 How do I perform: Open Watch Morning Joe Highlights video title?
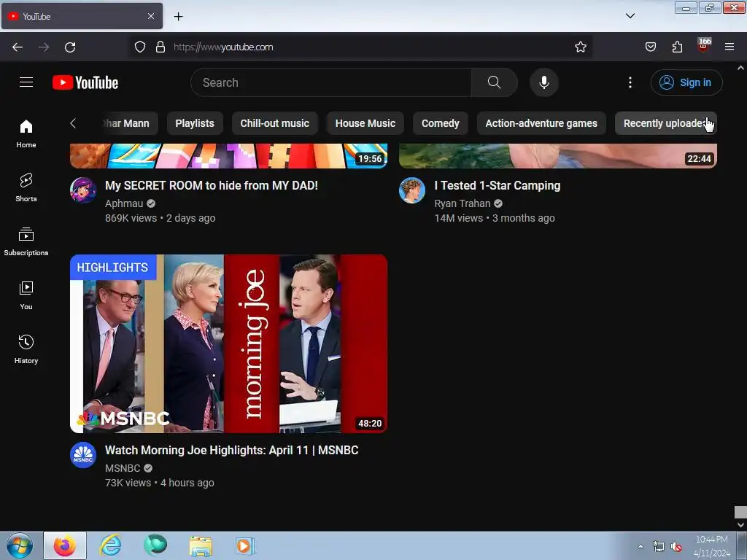coord(231,450)
